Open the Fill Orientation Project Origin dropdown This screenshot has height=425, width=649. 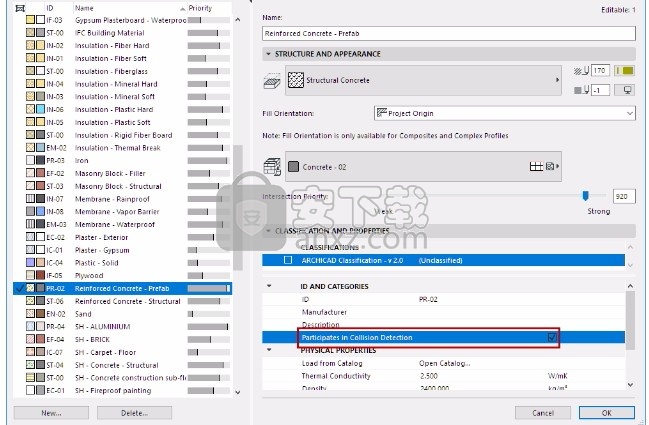point(504,113)
